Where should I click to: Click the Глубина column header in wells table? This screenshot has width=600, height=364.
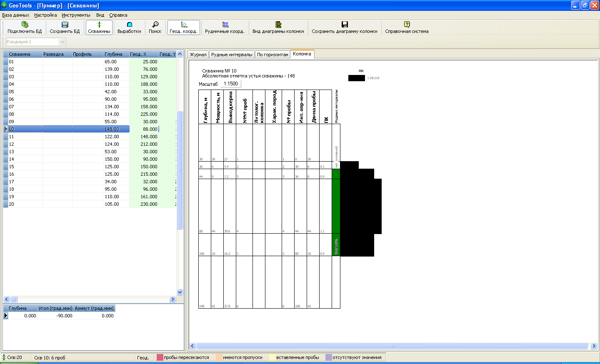pos(116,54)
